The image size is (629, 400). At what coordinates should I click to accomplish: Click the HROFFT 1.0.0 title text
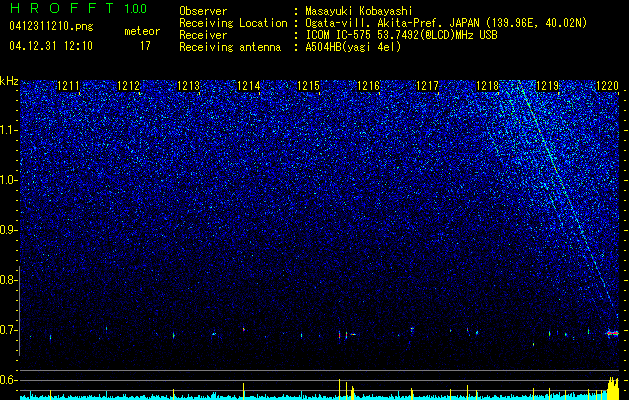coord(78,8)
